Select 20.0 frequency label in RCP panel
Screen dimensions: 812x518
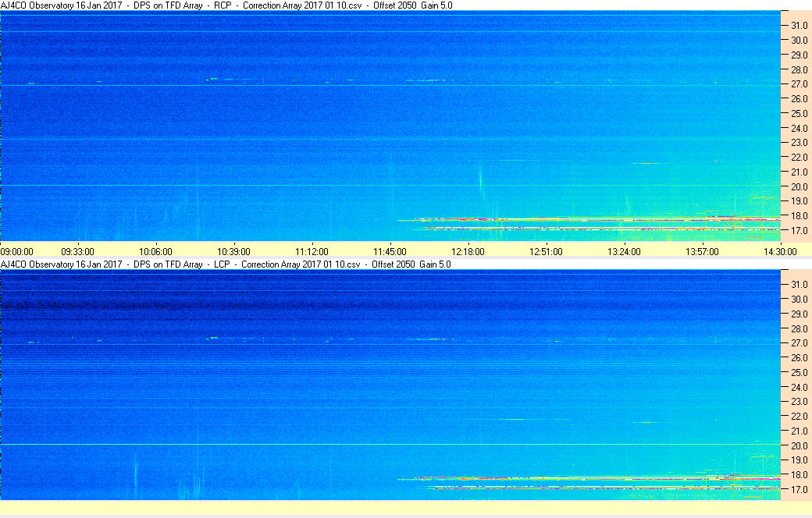tap(799, 186)
